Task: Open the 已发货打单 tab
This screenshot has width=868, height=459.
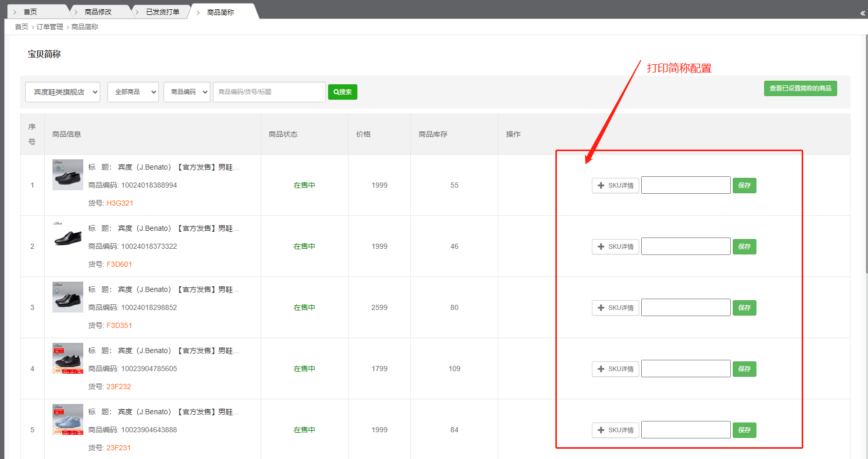Action: tap(162, 12)
